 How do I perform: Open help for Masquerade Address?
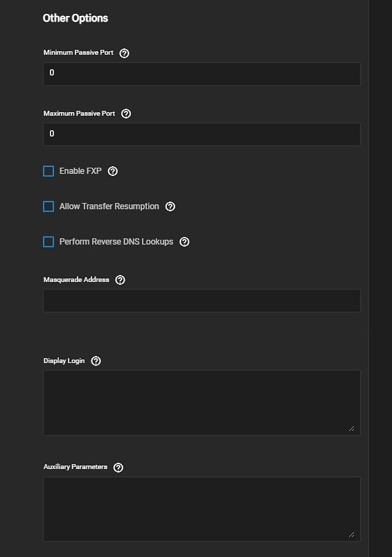121,280
